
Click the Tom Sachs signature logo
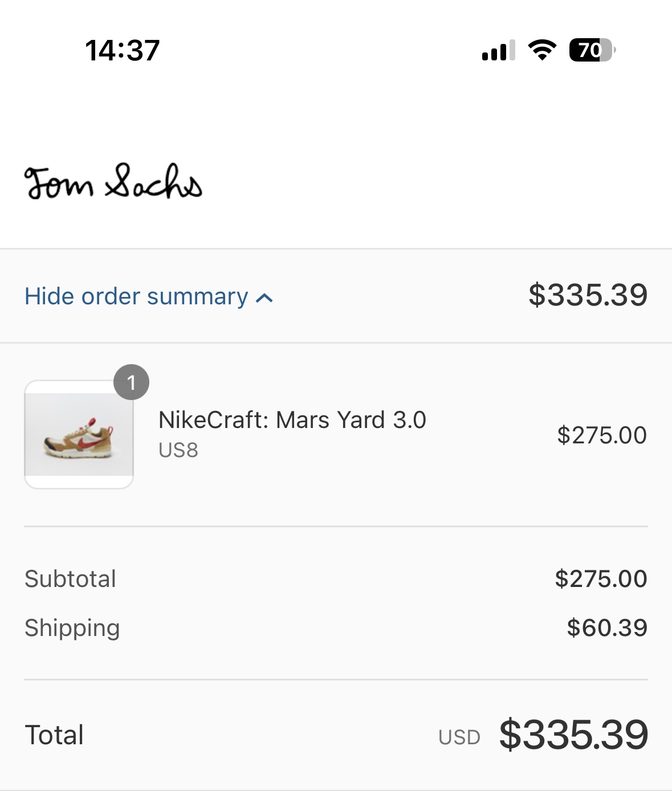[x=113, y=182]
